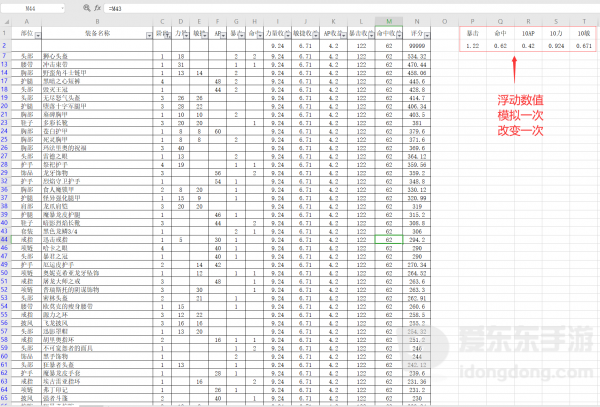The image size is (600, 407).
Task: Select column T header
Action: [584, 20]
